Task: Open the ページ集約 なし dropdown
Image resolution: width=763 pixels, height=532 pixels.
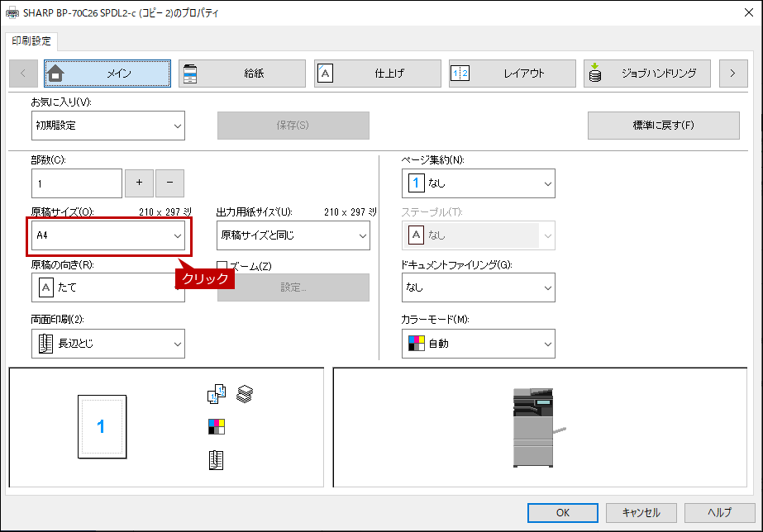Action: 479,183
